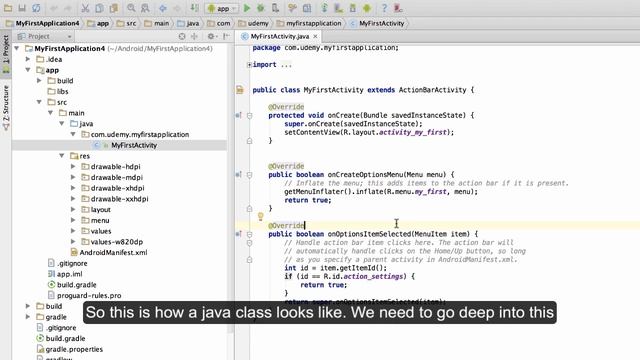
Task: Collapse MyFirstApplication4 root tree node
Action: coord(17,49)
